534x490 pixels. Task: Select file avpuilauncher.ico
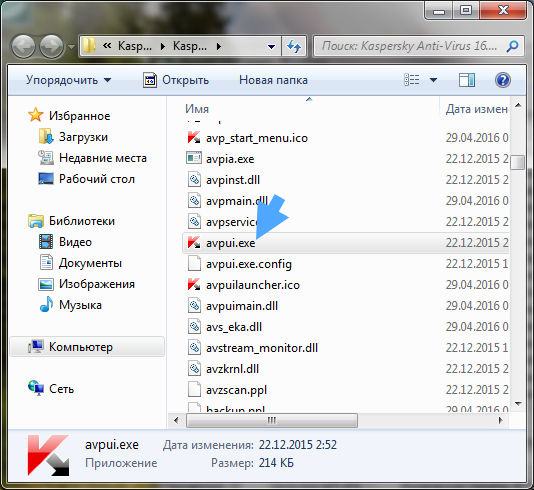click(253, 285)
